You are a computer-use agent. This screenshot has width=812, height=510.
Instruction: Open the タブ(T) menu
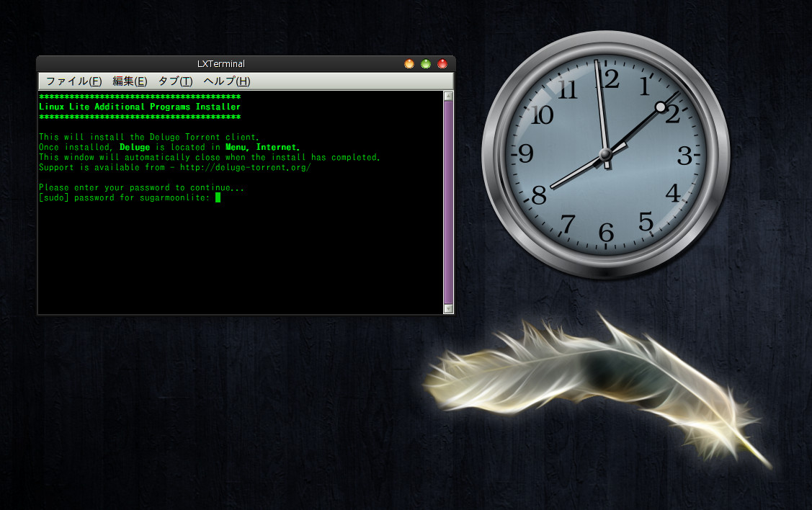point(175,81)
